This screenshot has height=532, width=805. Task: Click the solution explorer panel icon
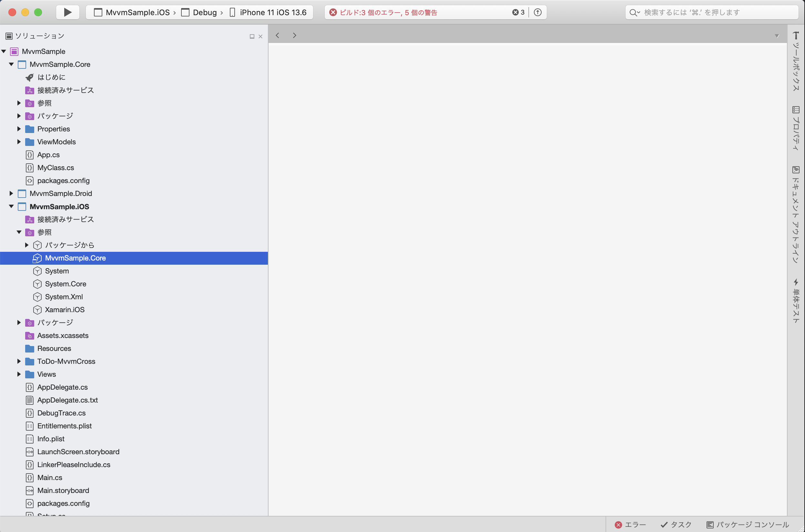point(9,36)
